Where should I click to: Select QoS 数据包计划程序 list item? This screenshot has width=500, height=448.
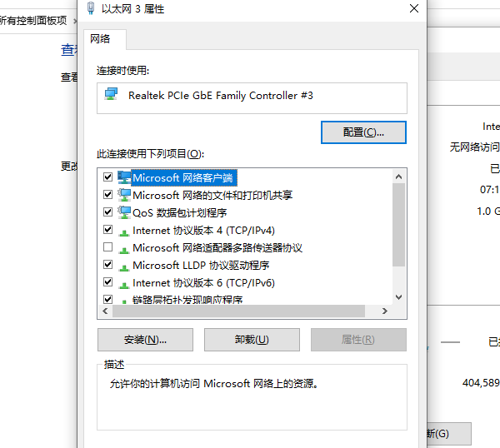point(179,212)
